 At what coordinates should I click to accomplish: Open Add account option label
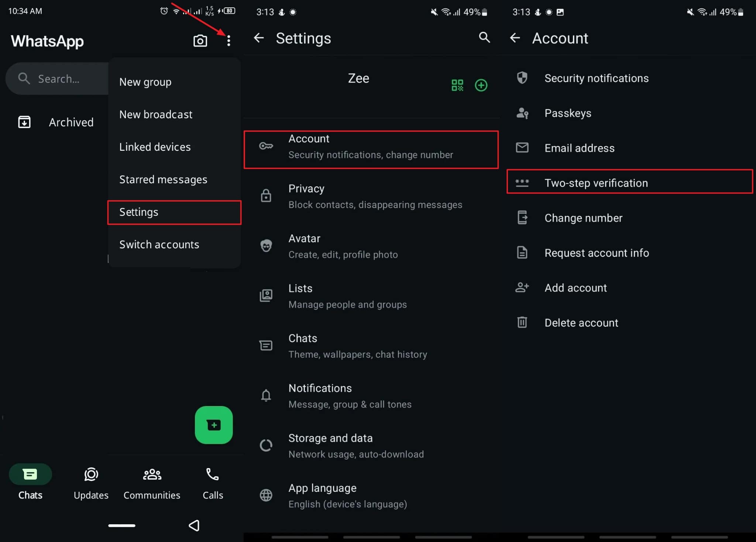[575, 287]
